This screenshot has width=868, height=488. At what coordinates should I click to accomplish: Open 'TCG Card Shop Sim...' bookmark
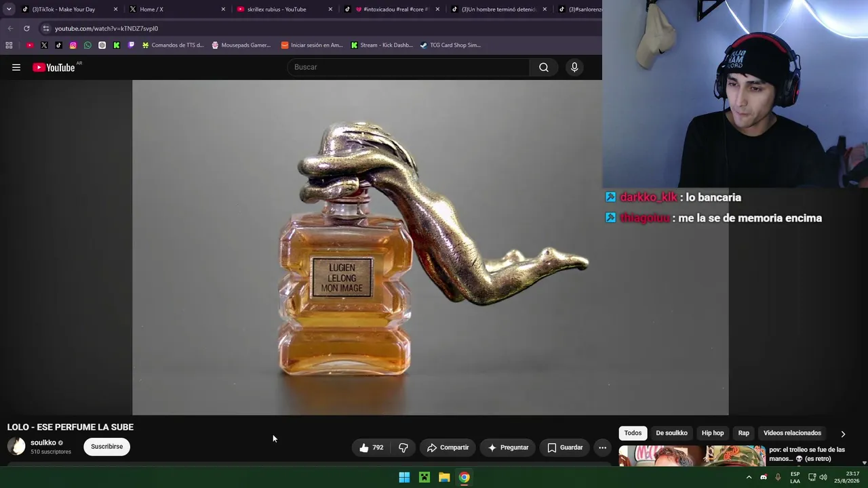pyautogui.click(x=450, y=45)
